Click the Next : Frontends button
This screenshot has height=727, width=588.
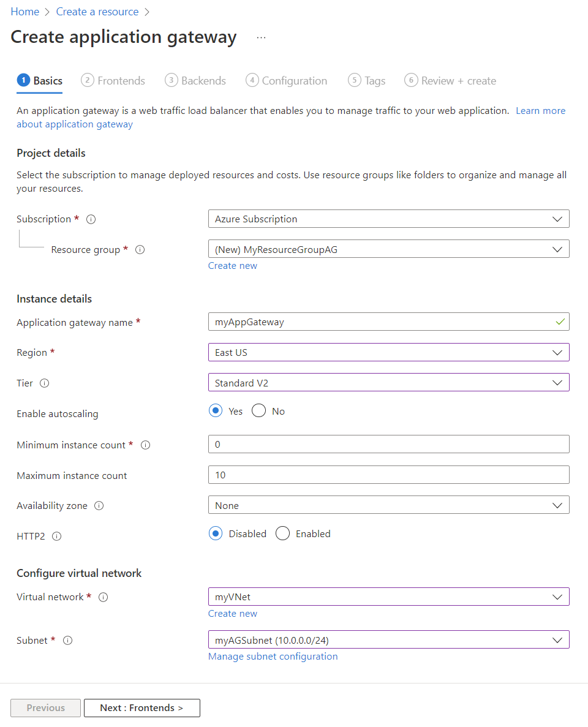141,708
